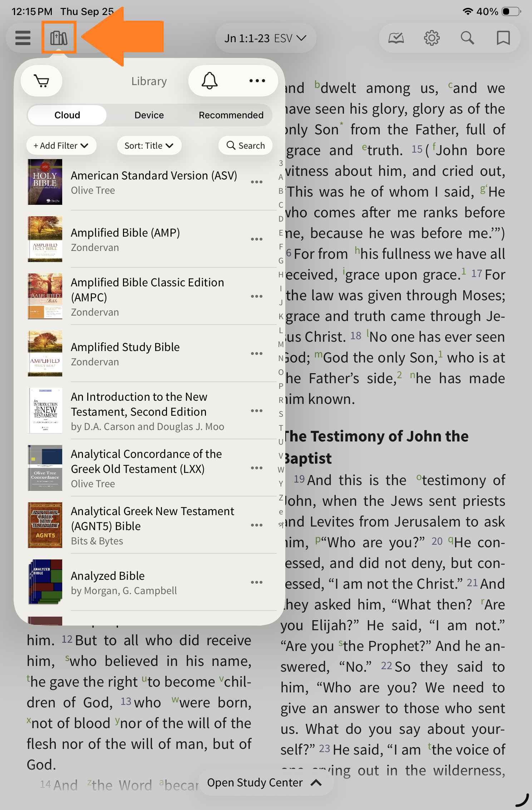Image resolution: width=532 pixels, height=810 pixels.
Task: Open settings gear icon
Action: 432,38
